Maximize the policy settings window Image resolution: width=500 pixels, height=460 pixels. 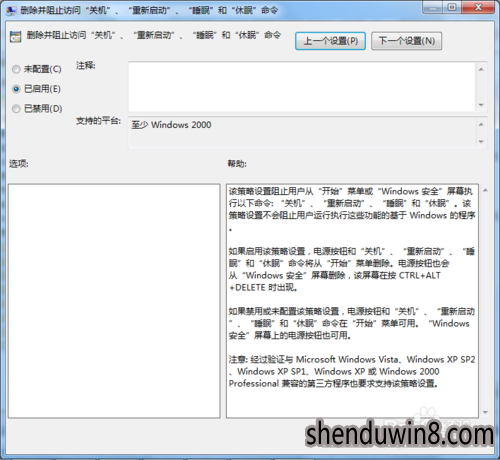coord(452,7)
